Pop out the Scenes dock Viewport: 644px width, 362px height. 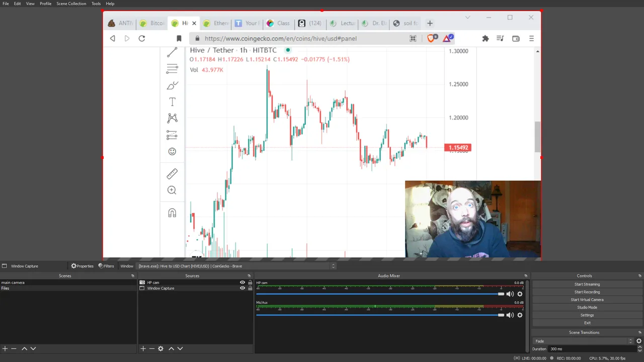(133, 276)
